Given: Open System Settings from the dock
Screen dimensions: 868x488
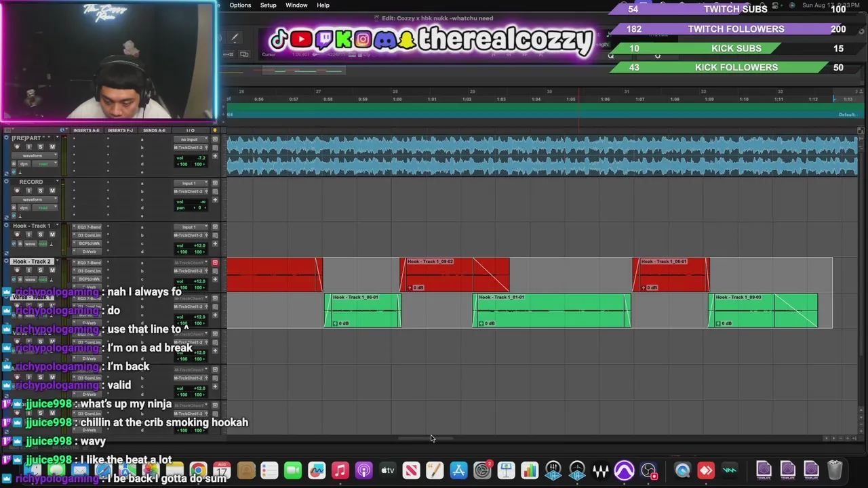Looking at the screenshot, I should point(482,470).
